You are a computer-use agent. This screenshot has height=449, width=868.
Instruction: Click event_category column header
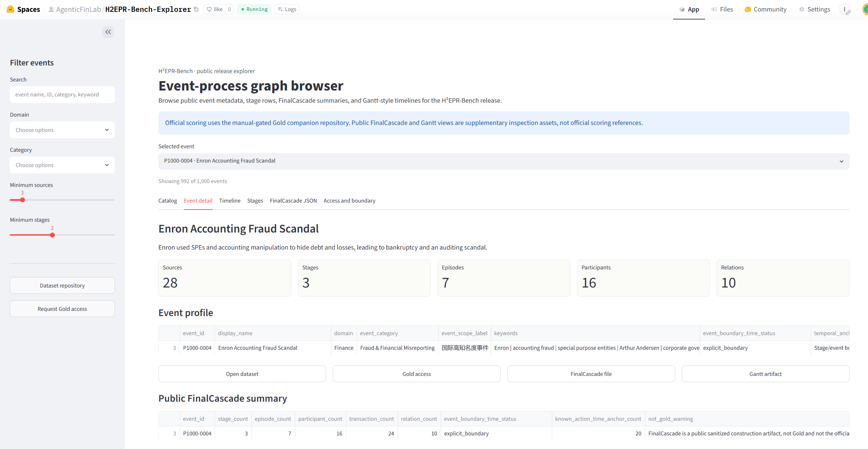coord(397,333)
